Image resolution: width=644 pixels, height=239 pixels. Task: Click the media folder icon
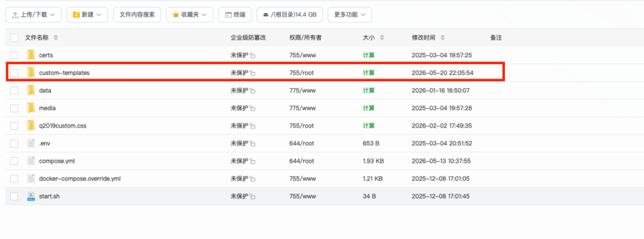pos(31,108)
